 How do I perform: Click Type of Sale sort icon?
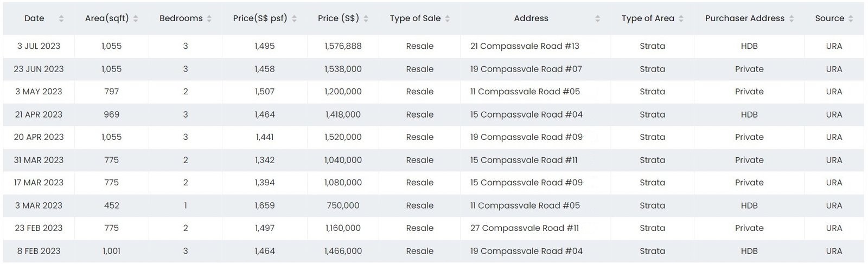tap(448, 18)
